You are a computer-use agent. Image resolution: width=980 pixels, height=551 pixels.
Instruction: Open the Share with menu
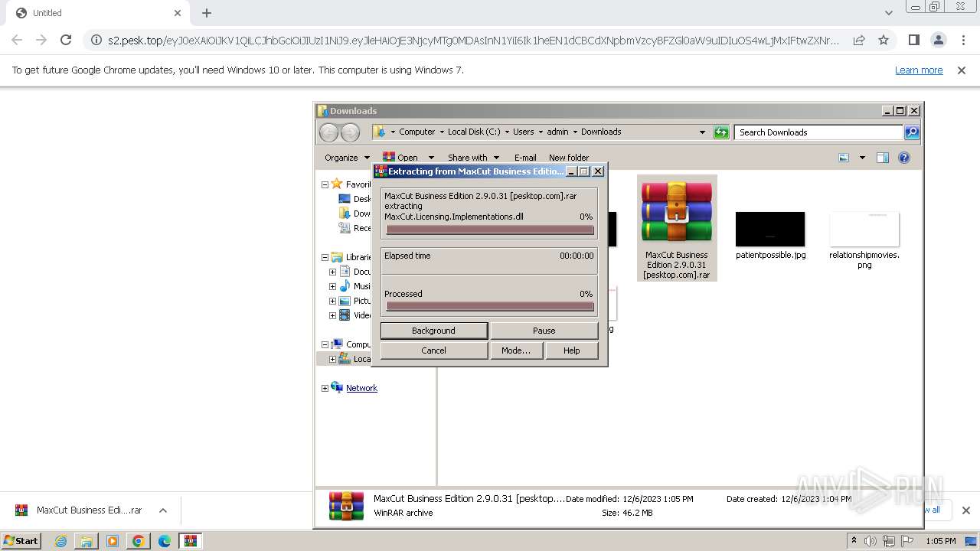click(473, 158)
